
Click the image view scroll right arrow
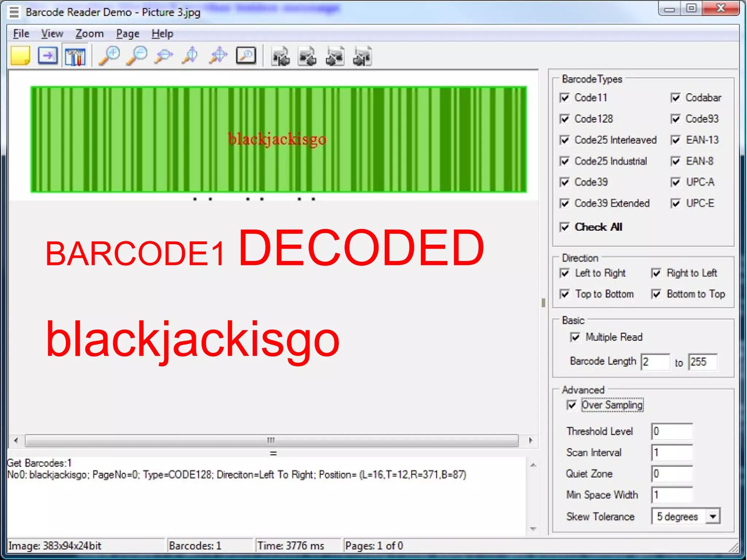[531, 440]
